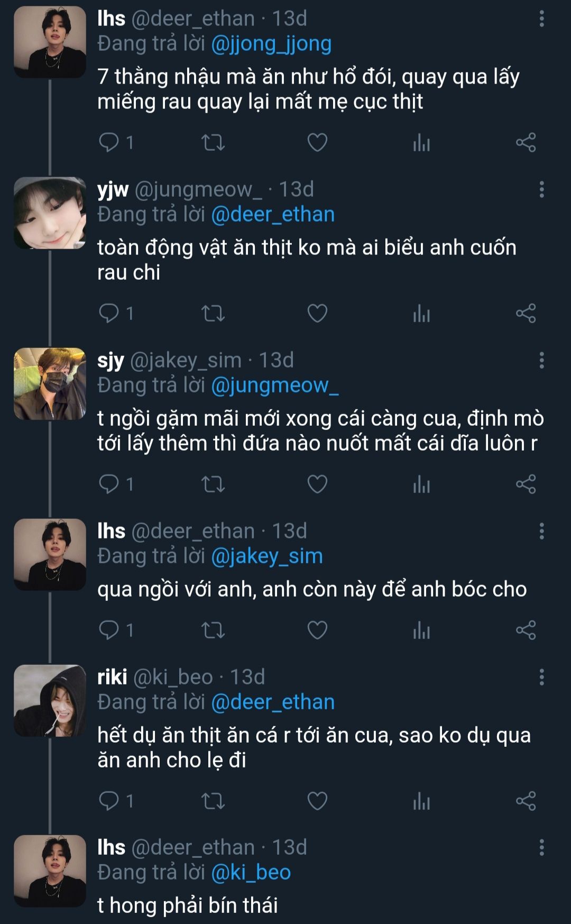571x924 pixels.
Task: Retweet @deer_ethan's 'qua ngồi với anh' reply
Action: pyautogui.click(x=214, y=630)
